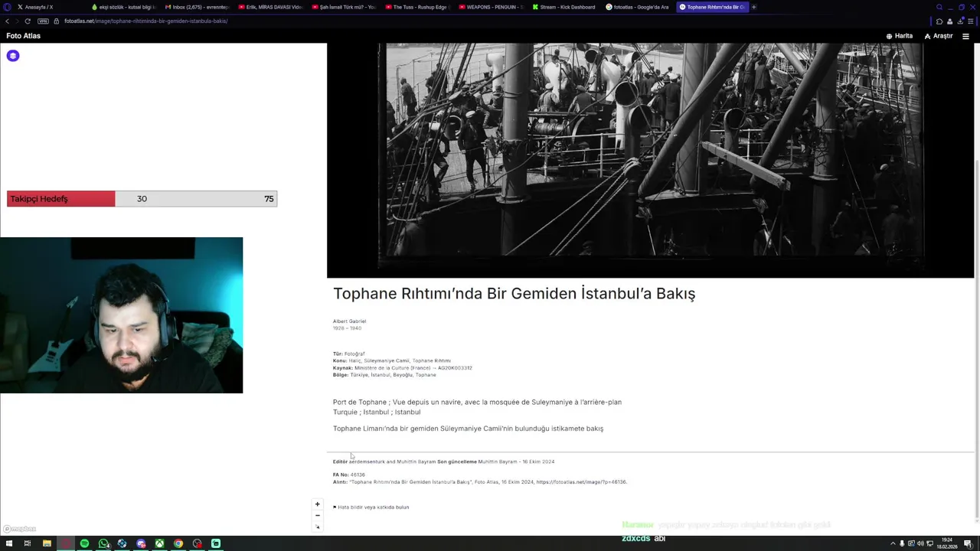
Task: Reload the page with the refresh button
Action: (28, 21)
